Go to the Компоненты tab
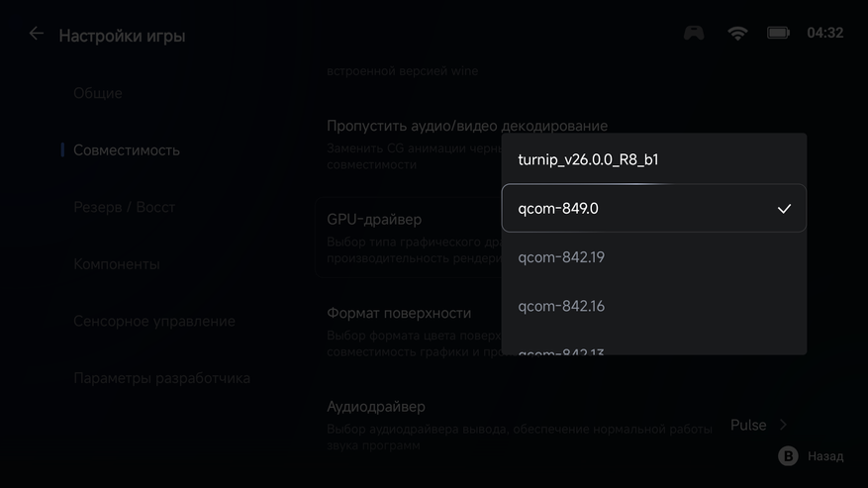Screen dimensions: 868x488 tap(116, 264)
